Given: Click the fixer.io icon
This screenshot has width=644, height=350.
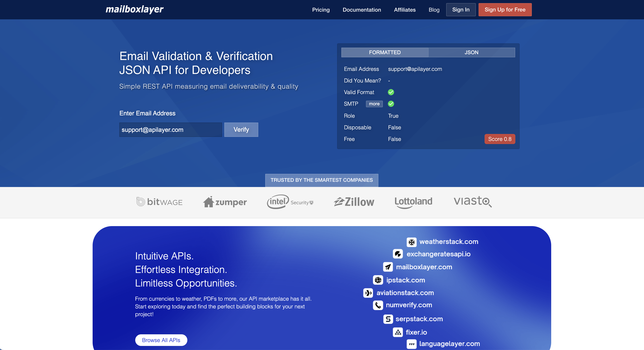Looking at the screenshot, I should pos(398,332).
